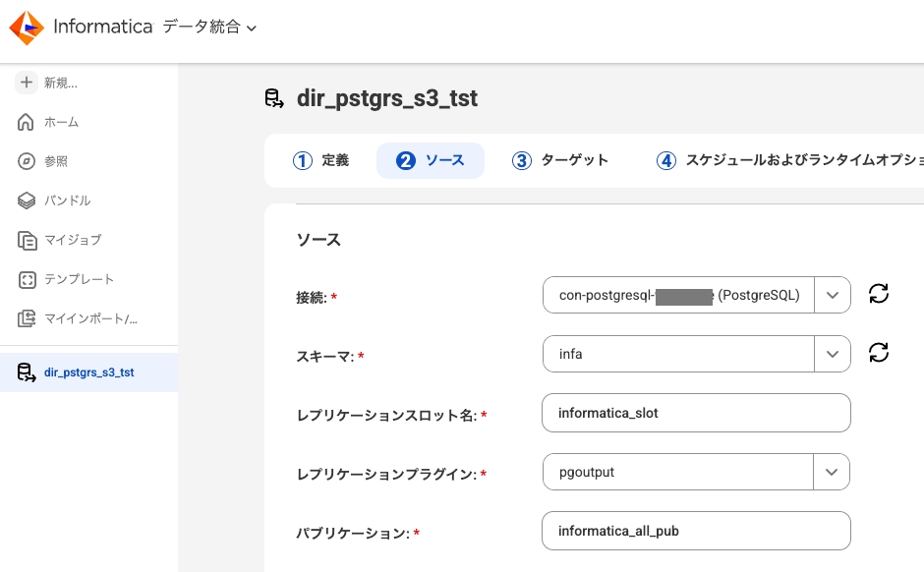The image size is (924, 572).
Task: Click the マイインポート sidebar icon
Action: (x=27, y=318)
